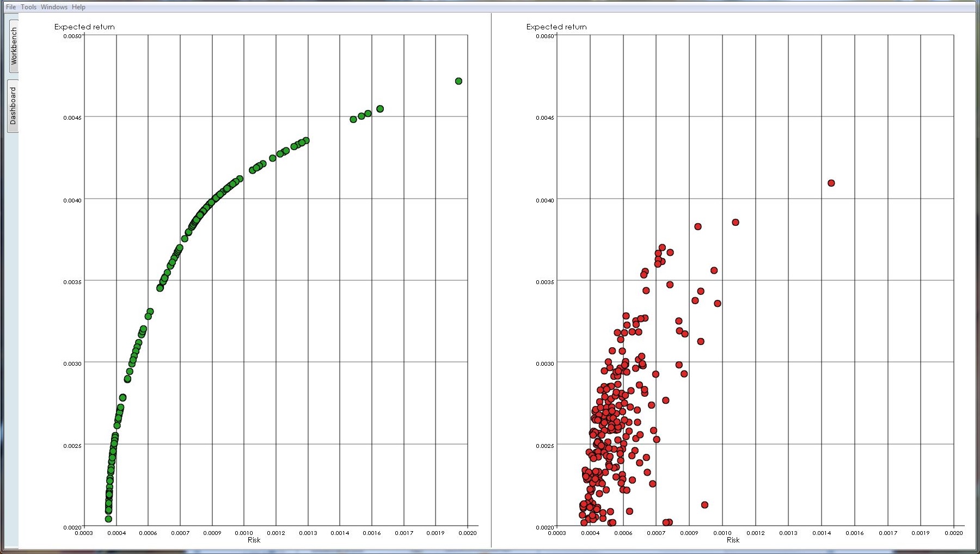Switch to the Dashboard side tab
The width and height of the screenshot is (980, 554).
(14, 106)
